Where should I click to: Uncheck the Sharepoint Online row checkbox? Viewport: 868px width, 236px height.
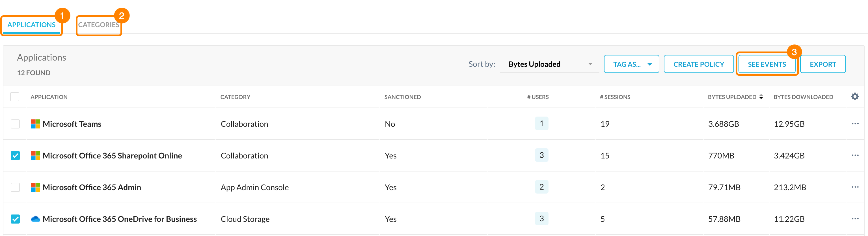15,156
